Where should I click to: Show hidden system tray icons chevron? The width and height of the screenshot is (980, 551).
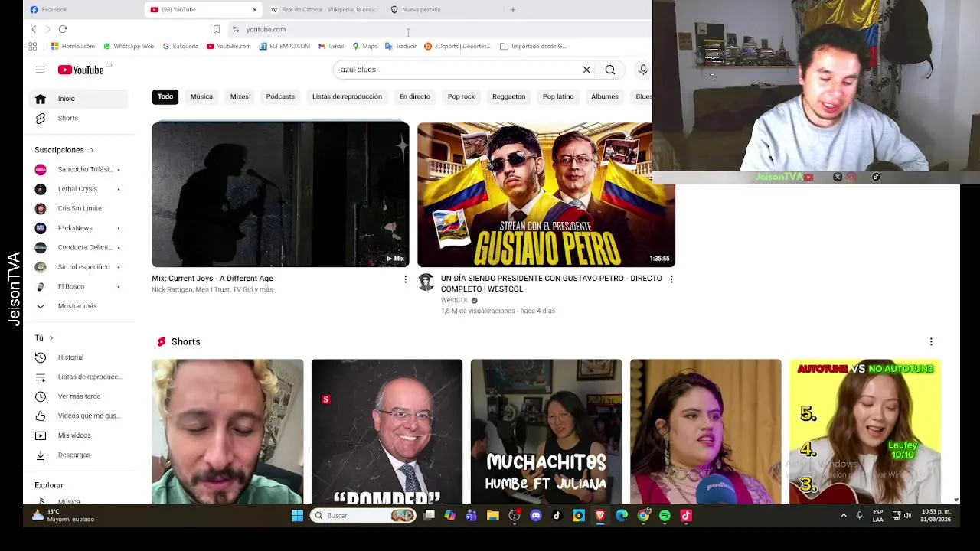[x=844, y=516]
